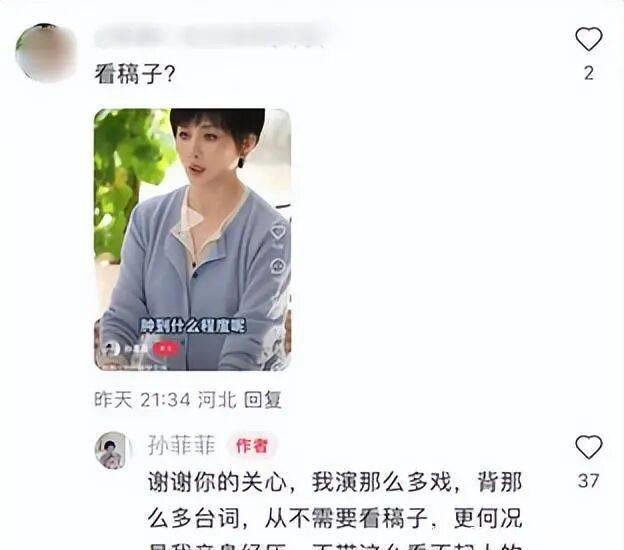Click the red 作者 author badge
624x550 pixels.
[x=252, y=446]
